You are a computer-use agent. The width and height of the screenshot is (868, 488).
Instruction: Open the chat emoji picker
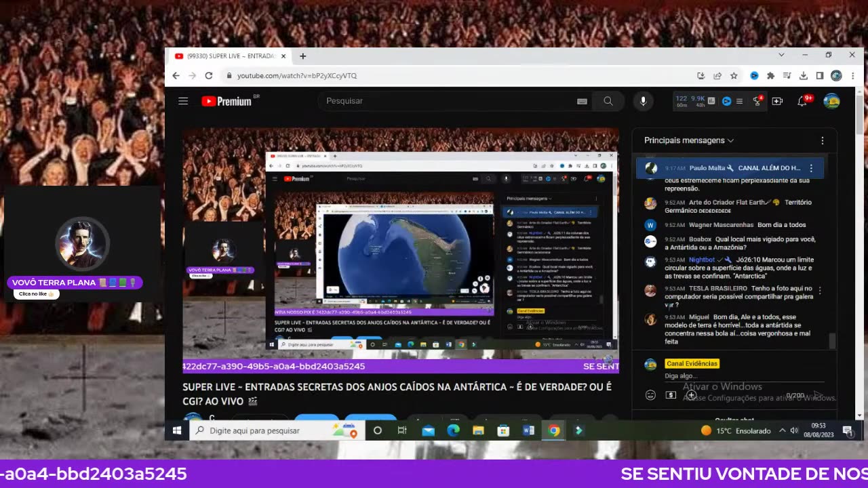tap(650, 395)
